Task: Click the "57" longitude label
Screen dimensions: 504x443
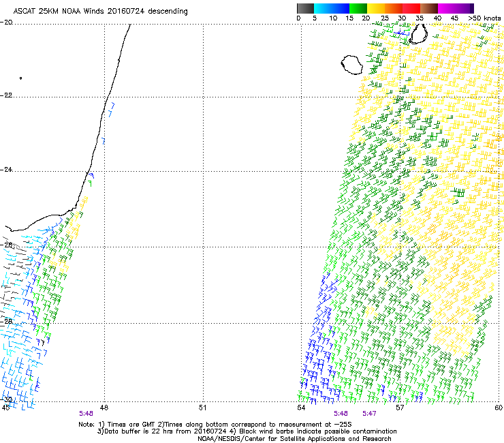Action: click(x=400, y=408)
